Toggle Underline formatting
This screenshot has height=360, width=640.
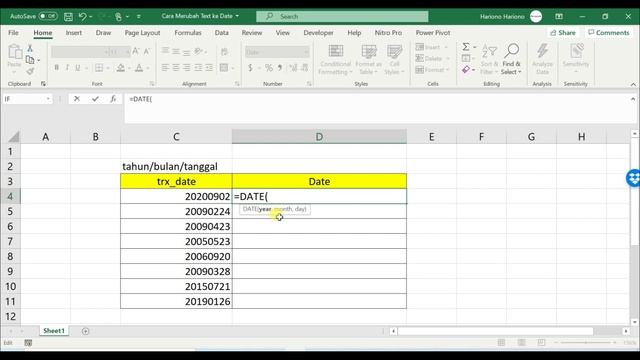click(77, 68)
